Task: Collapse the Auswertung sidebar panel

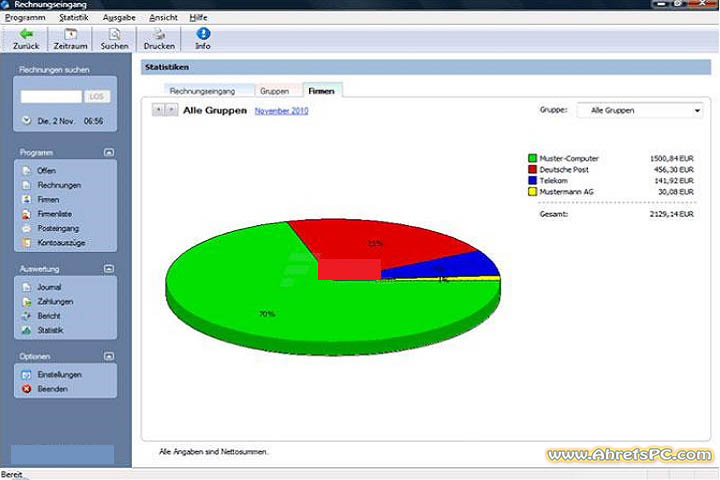Action: coord(109,269)
